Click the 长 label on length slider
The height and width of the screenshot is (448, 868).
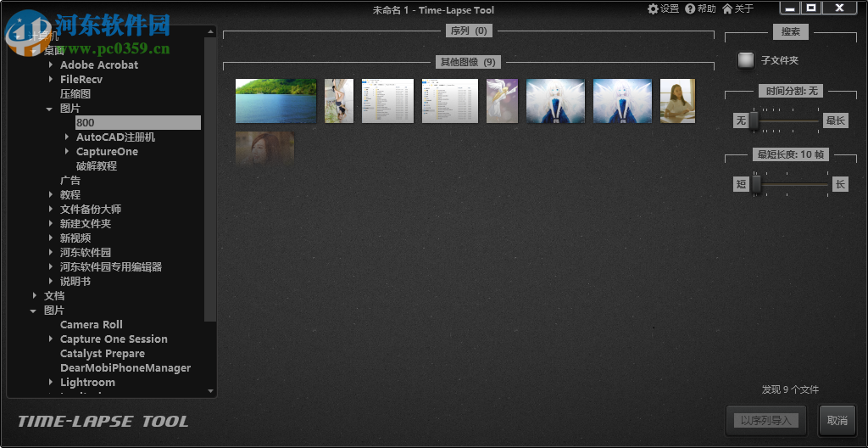pyautogui.click(x=840, y=184)
